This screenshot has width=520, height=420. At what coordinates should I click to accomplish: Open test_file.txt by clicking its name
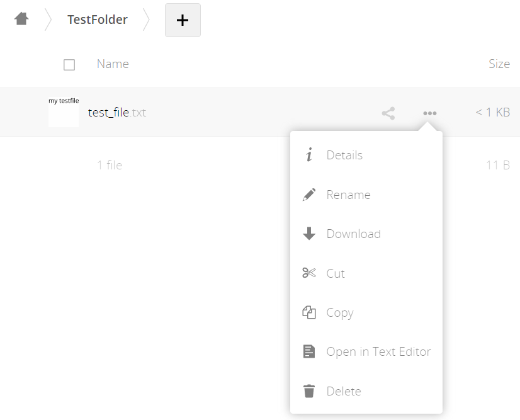[x=117, y=112]
